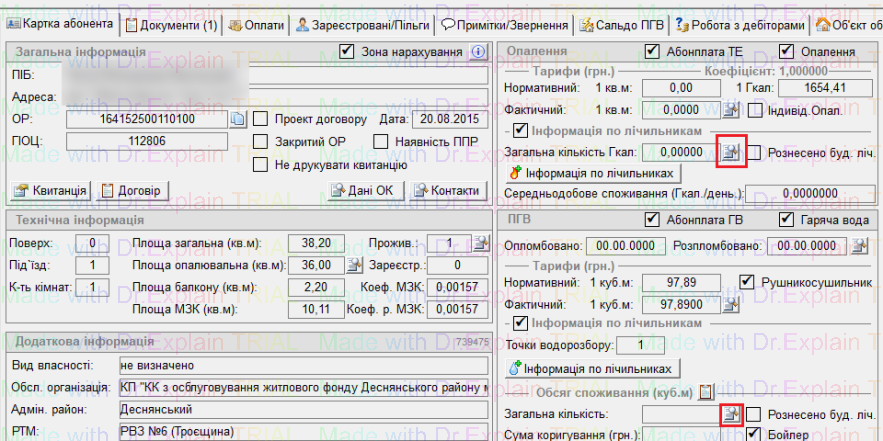The width and height of the screenshot is (883, 441).
Task: Click edit icon next to Загальна кількість Гкал
Action: (x=732, y=152)
